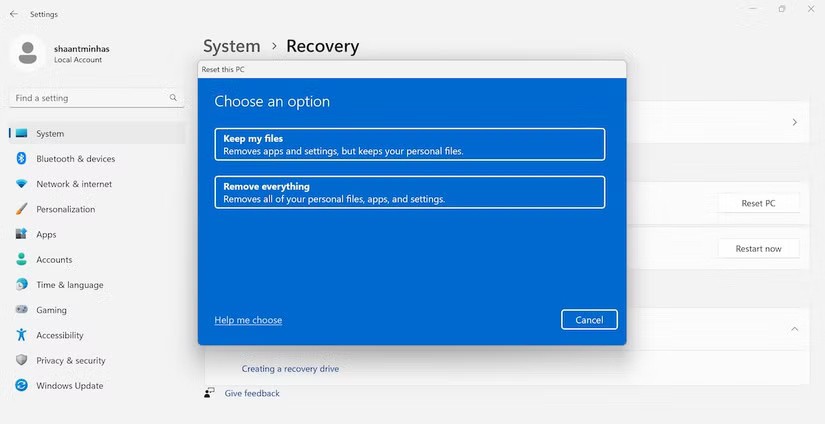Click the Accounts person icon
Viewport: 825px width, 424px height.
22,259
